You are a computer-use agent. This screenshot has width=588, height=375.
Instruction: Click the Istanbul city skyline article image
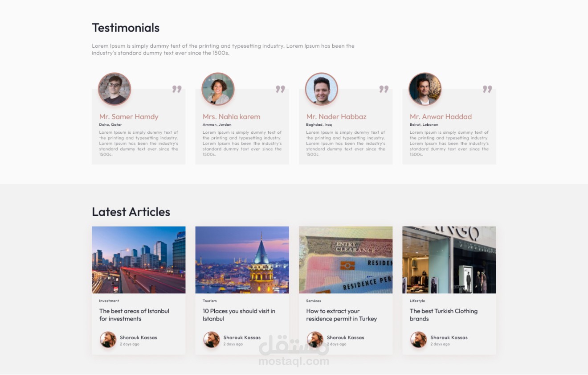139,260
